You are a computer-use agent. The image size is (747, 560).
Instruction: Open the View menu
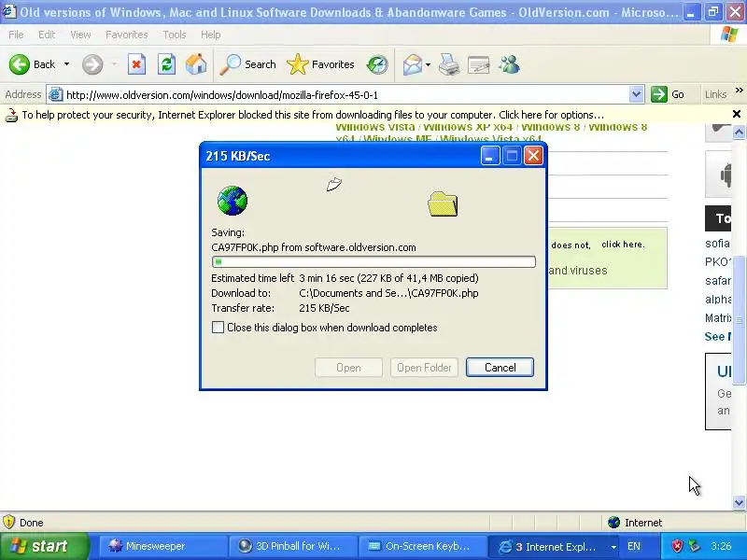pyautogui.click(x=80, y=35)
